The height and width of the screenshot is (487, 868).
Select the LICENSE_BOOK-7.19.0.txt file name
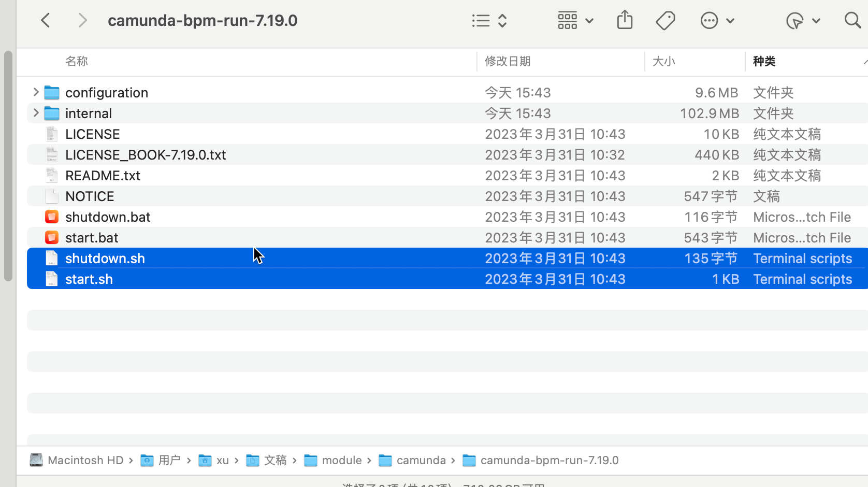tap(146, 155)
